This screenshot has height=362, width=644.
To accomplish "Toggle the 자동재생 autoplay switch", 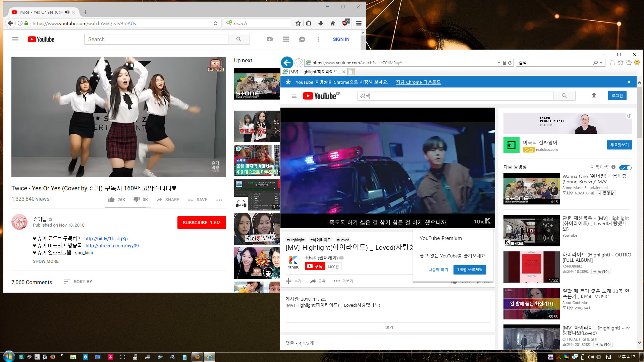I will click(x=625, y=168).
